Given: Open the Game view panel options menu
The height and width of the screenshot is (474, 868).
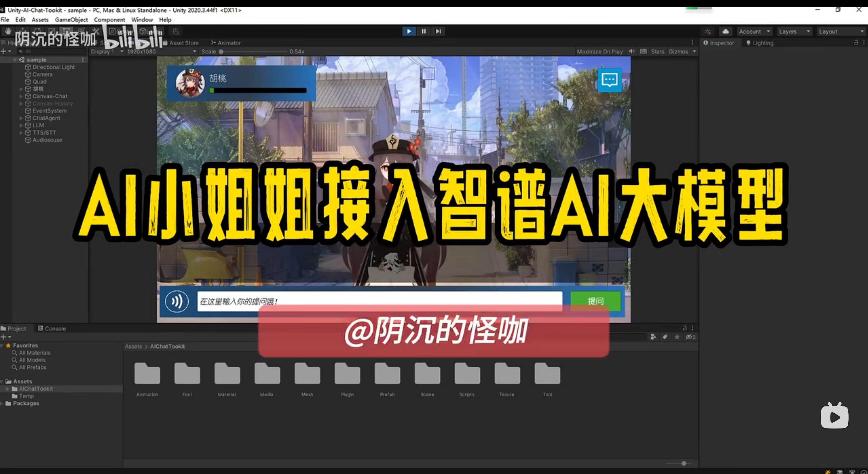Looking at the screenshot, I should [x=692, y=42].
